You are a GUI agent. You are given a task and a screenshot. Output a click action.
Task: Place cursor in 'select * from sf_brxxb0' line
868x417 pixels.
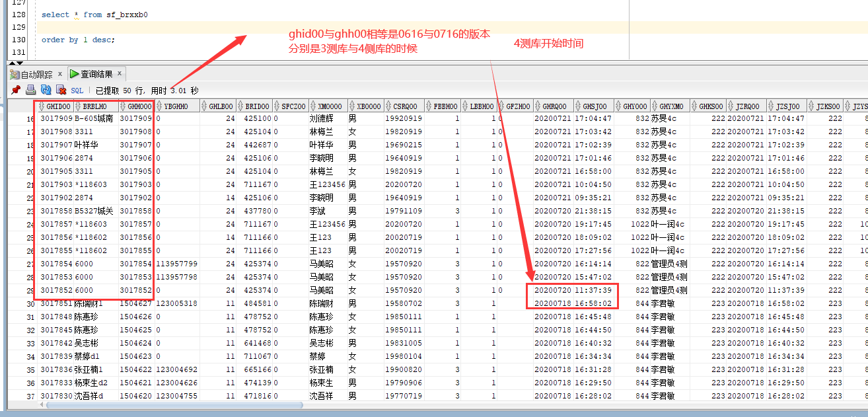tap(94, 14)
